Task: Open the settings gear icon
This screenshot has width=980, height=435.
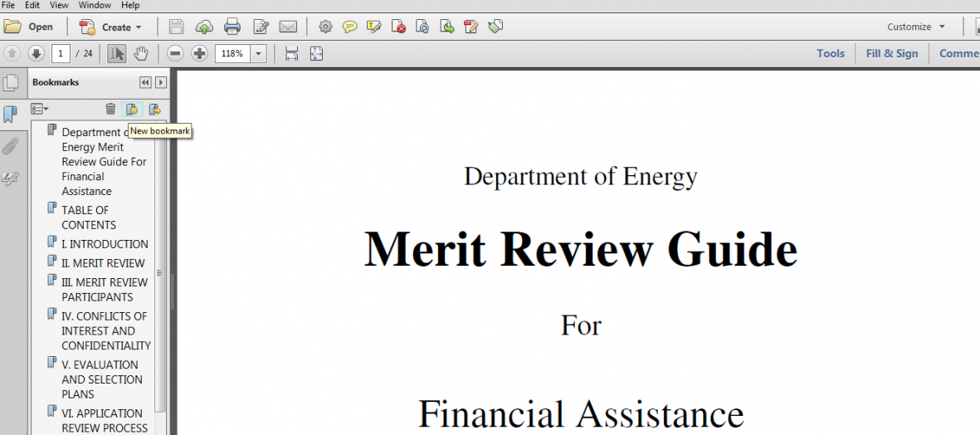Action: (x=325, y=27)
